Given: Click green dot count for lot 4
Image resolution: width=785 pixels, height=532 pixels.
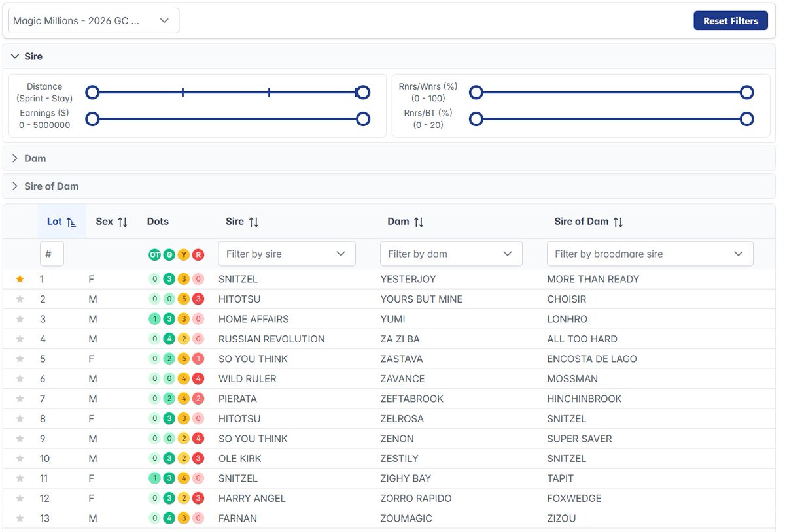Looking at the screenshot, I should pyautogui.click(x=169, y=339).
